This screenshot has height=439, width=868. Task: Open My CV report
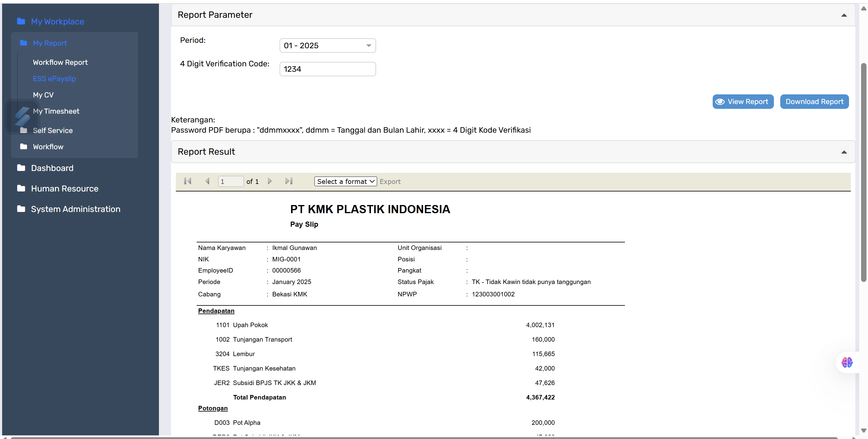click(x=43, y=95)
